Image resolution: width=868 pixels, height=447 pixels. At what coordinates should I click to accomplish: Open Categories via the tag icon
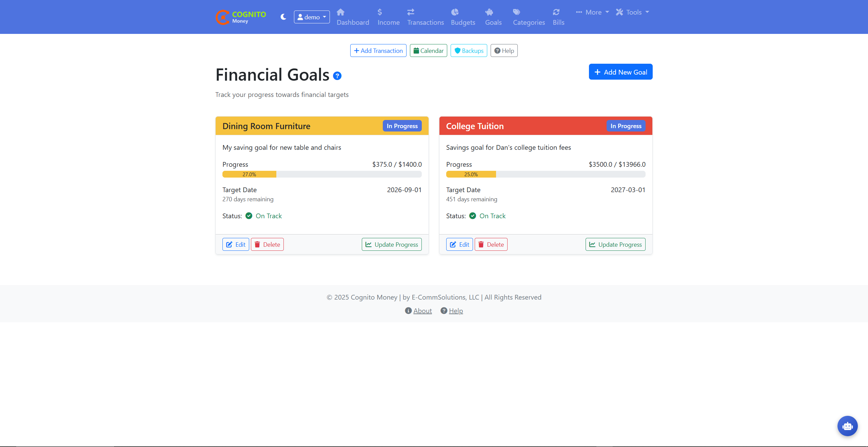pos(516,12)
